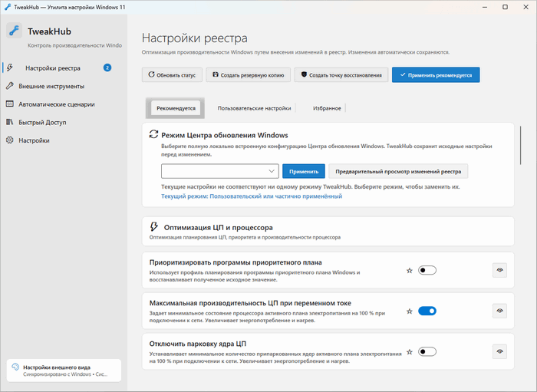Open Автоматические сценарии in sidebar
Screen dimensions: 537x392
[x=64, y=104]
